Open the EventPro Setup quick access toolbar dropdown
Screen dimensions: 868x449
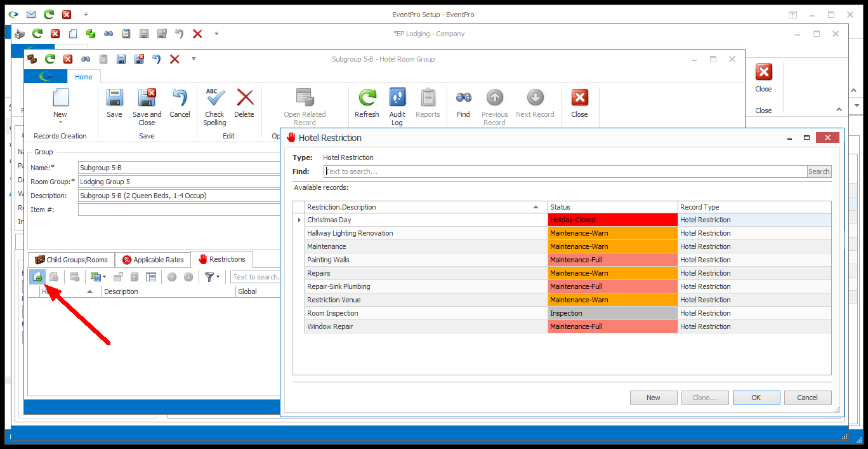coord(86,14)
